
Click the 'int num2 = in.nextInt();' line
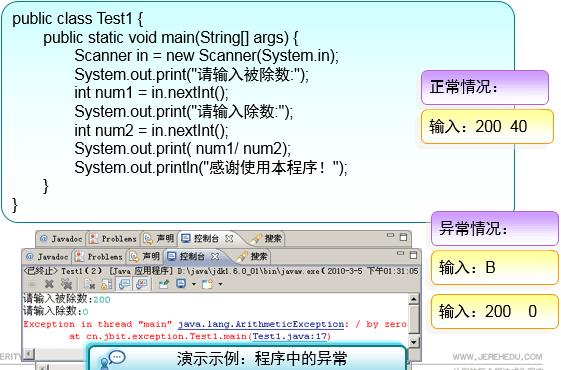pos(151,130)
